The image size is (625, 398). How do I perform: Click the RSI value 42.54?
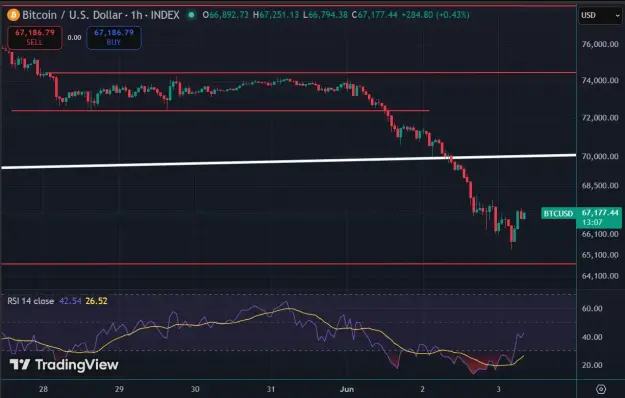pos(70,301)
